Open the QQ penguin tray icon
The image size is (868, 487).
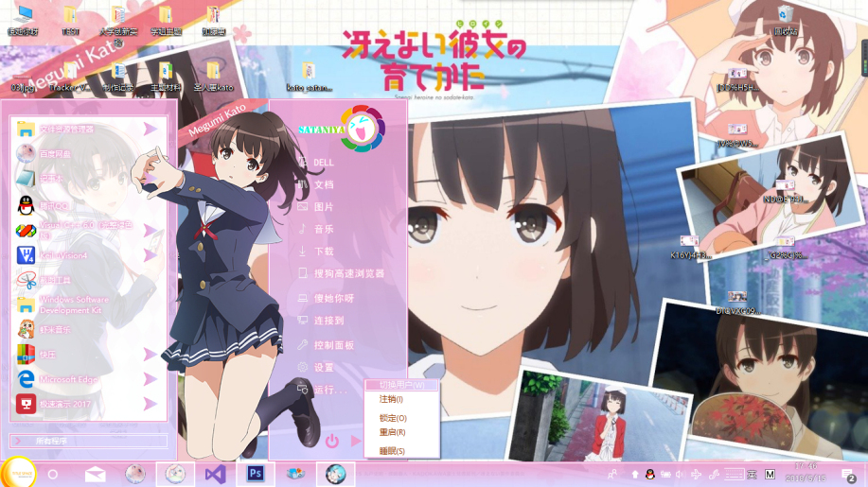pos(650,475)
